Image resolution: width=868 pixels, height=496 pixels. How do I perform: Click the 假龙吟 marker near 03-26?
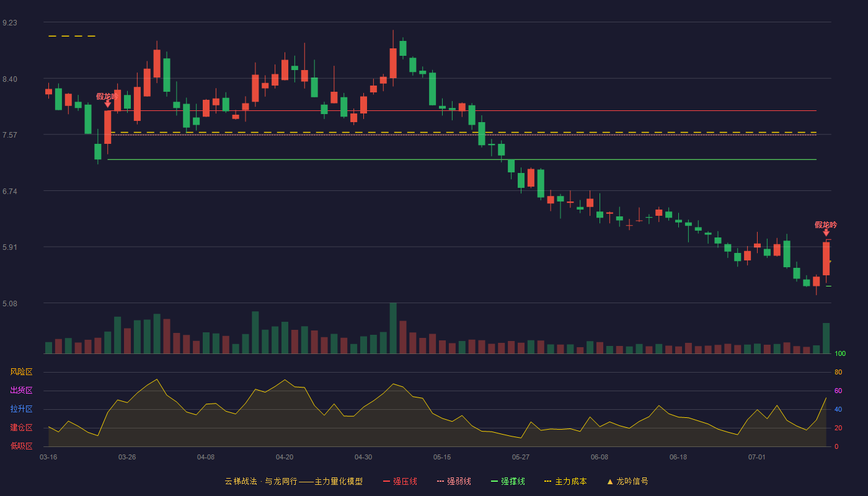[107, 97]
